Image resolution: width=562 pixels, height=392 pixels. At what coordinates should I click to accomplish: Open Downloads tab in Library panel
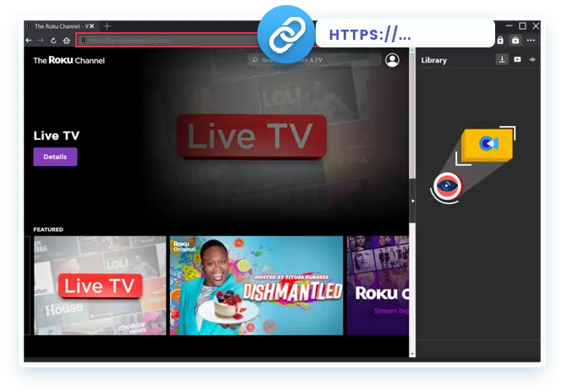502,59
